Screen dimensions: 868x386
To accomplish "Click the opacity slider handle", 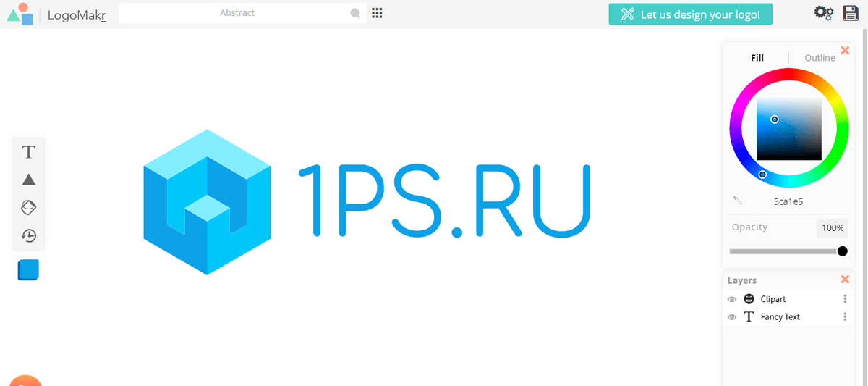I will pyautogui.click(x=842, y=251).
